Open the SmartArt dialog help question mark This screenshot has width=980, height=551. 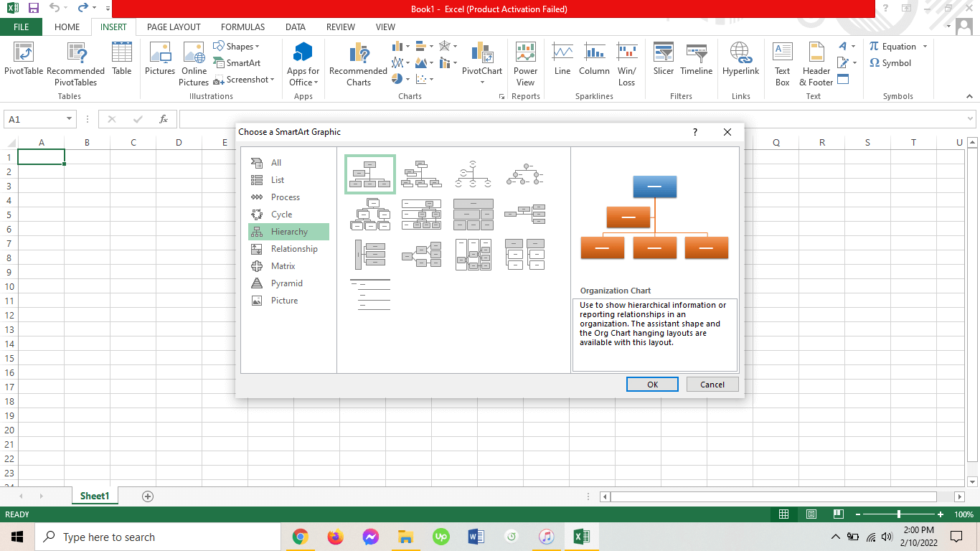(694, 132)
